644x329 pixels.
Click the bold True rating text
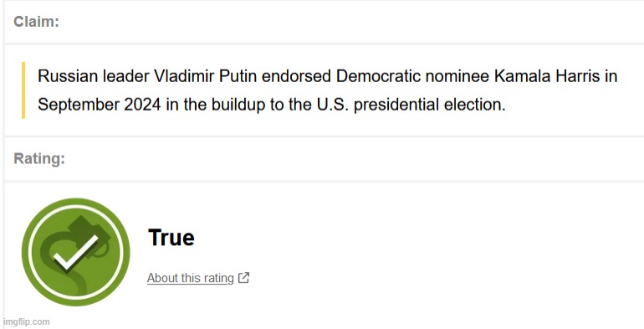[x=171, y=237]
